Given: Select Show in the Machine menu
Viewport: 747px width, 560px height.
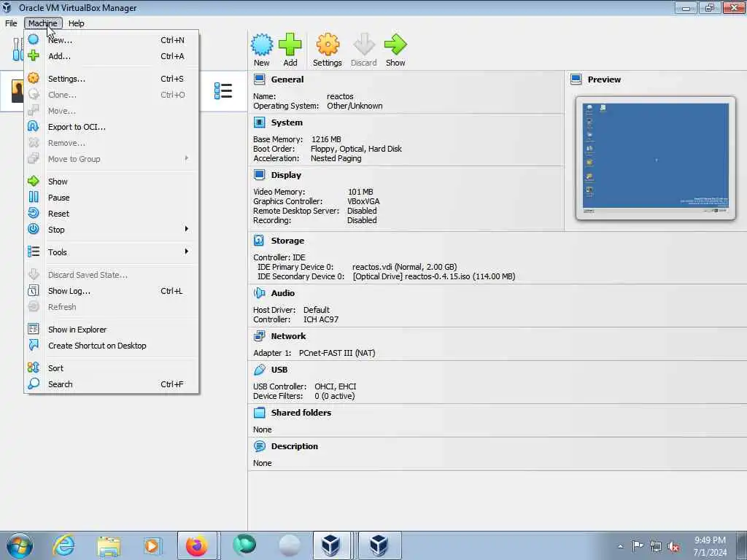Looking at the screenshot, I should (112, 182).
